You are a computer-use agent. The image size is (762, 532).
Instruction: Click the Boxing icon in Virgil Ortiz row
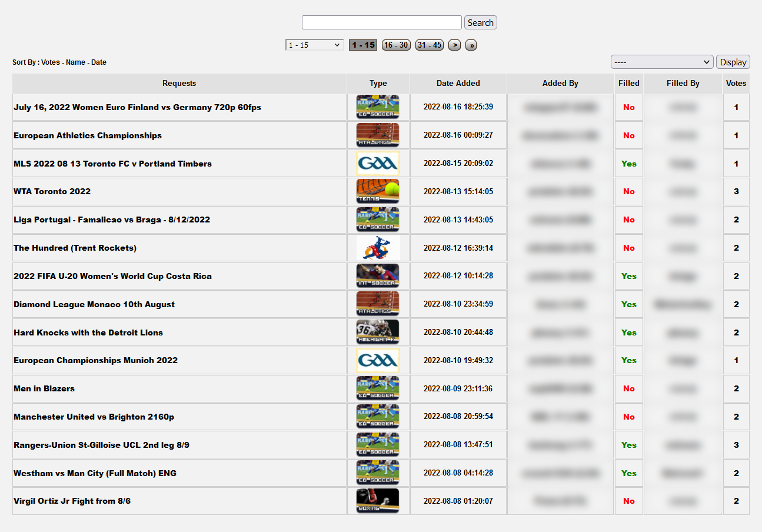[x=378, y=501]
